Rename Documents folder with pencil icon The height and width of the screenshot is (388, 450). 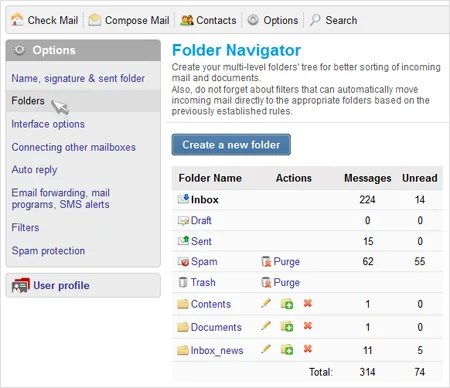tap(266, 326)
